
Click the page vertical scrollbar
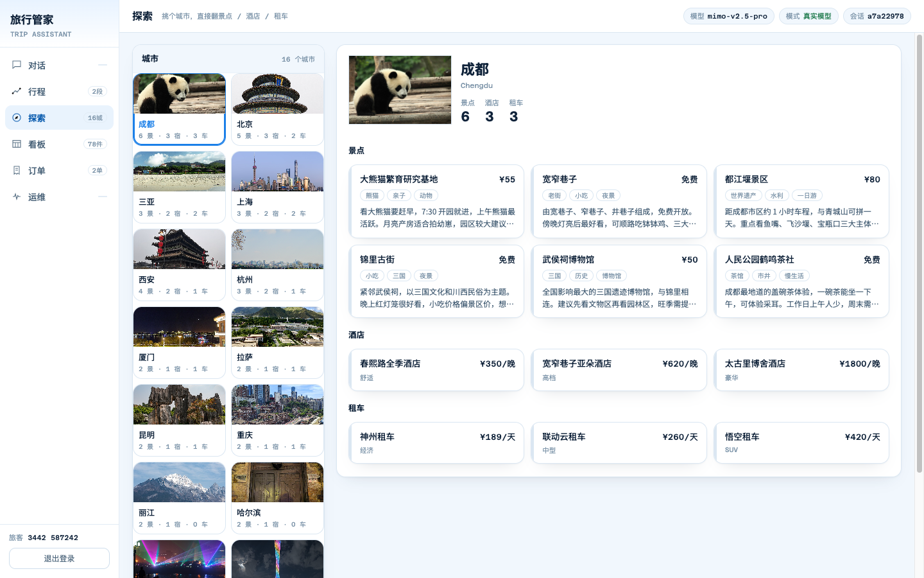pyautogui.click(x=920, y=254)
